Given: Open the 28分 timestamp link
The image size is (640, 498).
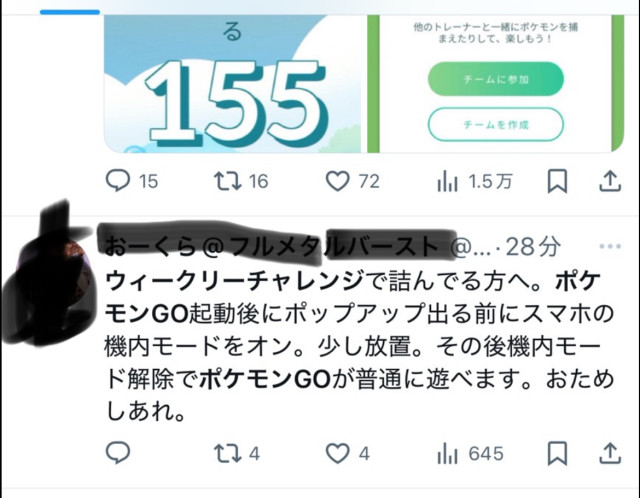Looking at the screenshot, I should coord(533,246).
